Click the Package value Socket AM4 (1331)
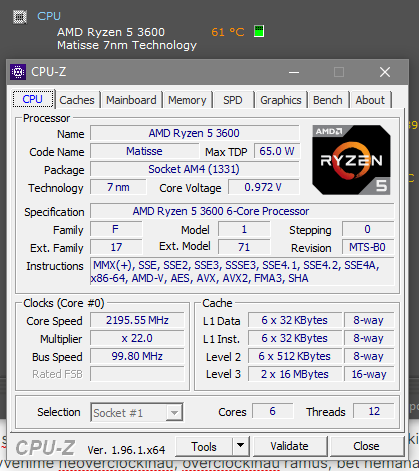Screen dimensions: 419x471 click(x=195, y=169)
